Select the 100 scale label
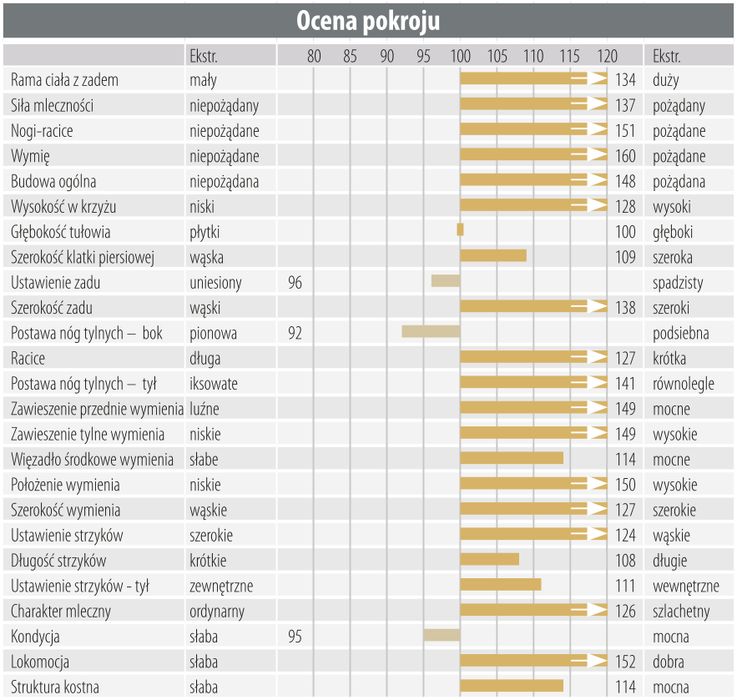This screenshot has width=737, height=700. point(460,57)
